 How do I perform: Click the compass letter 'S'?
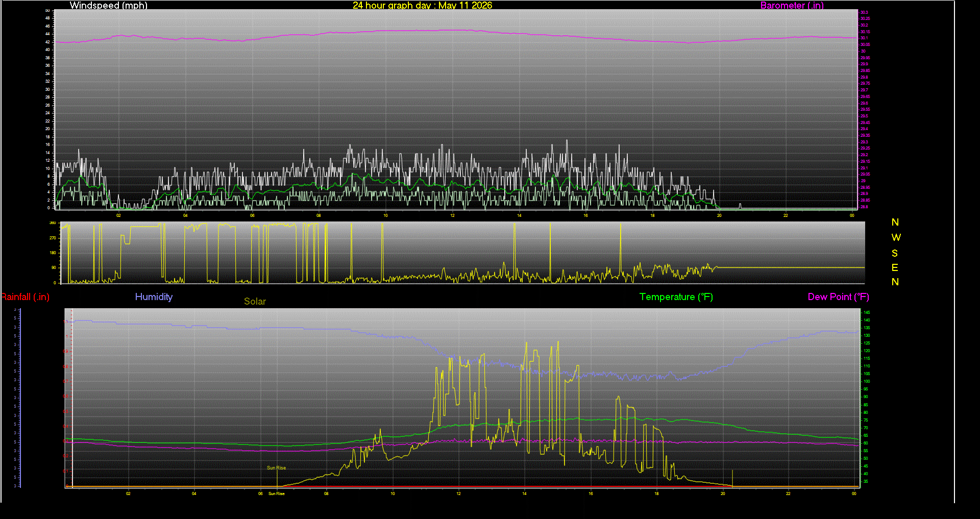895,253
